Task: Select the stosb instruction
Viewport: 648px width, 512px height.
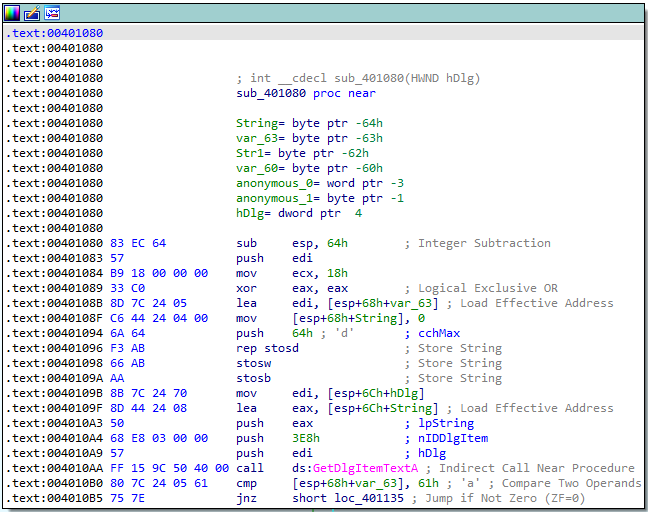Action: (x=253, y=378)
